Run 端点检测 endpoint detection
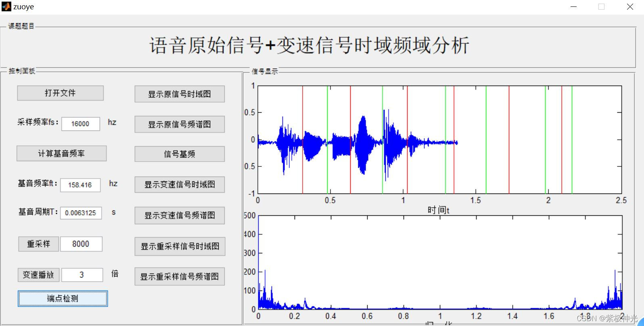 click(x=63, y=299)
